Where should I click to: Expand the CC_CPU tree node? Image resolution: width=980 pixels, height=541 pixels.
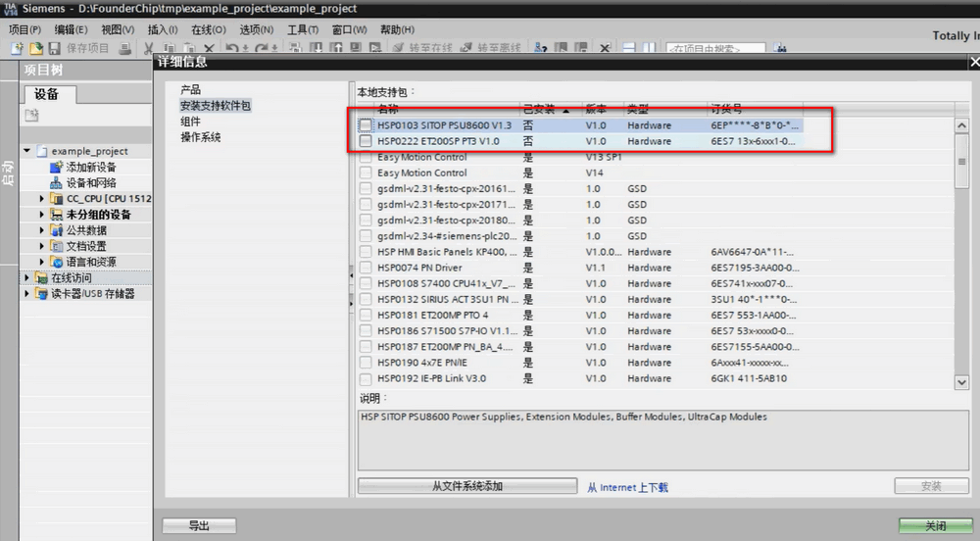pos(42,199)
